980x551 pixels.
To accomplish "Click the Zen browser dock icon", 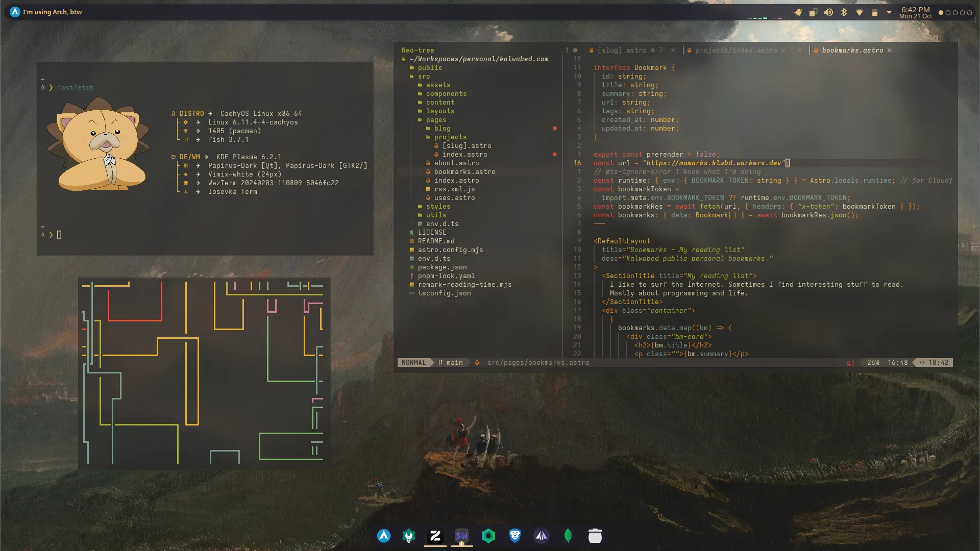I will (x=435, y=536).
